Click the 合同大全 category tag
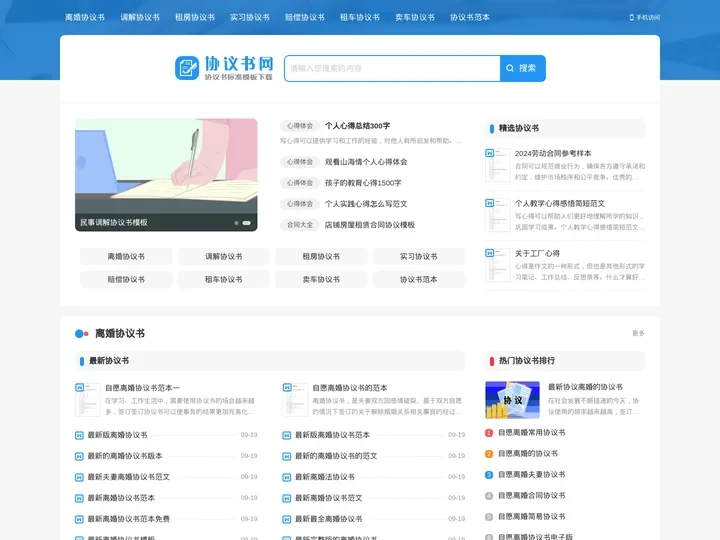The width and height of the screenshot is (720, 540). pyautogui.click(x=300, y=225)
